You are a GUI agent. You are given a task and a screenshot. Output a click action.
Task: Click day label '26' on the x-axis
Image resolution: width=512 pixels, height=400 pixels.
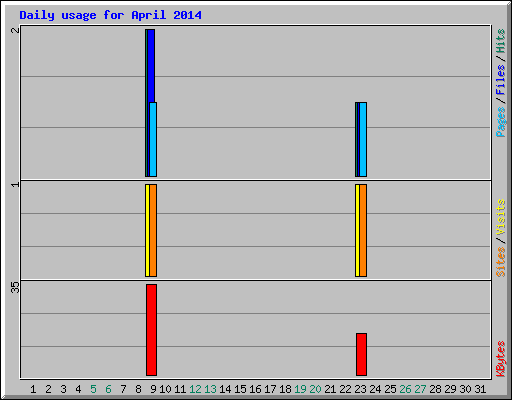(x=405, y=389)
